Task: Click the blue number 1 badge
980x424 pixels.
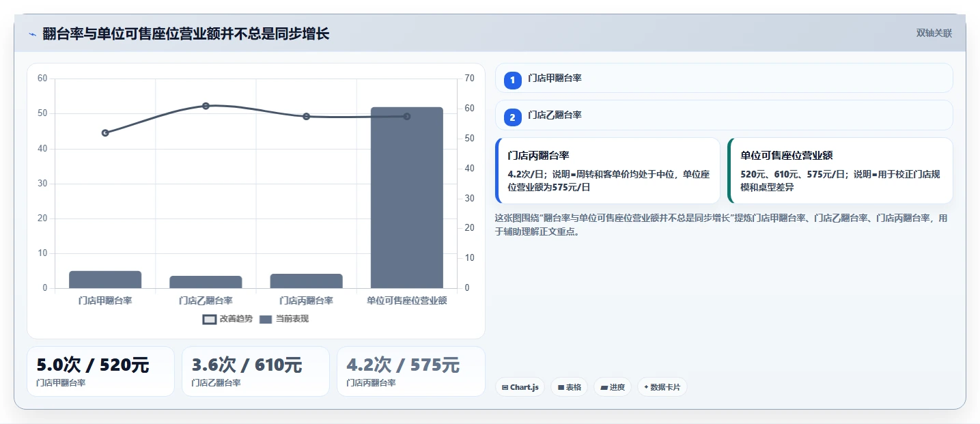Action: [513, 81]
